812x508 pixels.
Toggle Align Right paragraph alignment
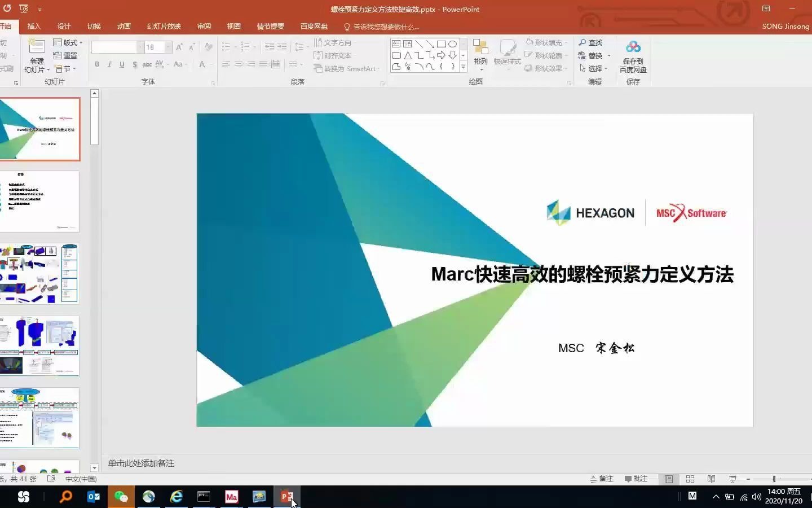pyautogui.click(x=251, y=64)
